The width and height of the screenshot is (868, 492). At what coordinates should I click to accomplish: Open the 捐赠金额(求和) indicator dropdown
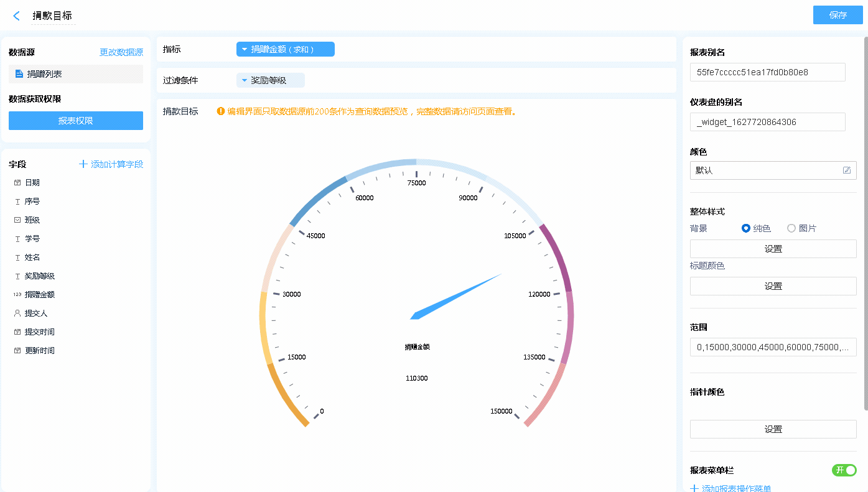pos(285,49)
